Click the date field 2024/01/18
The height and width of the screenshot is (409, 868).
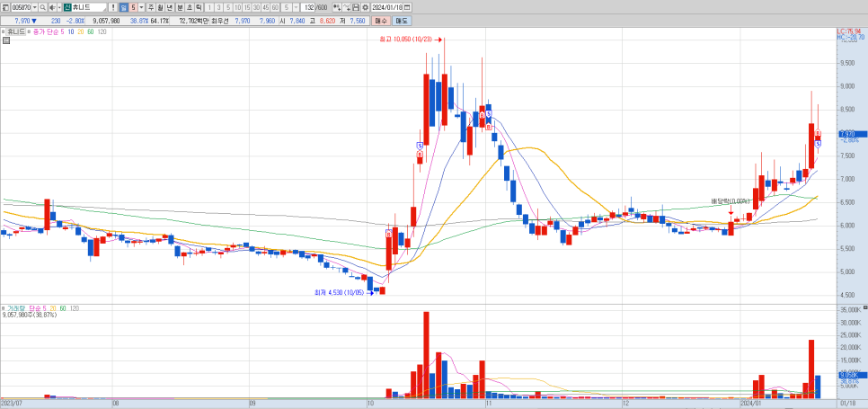click(x=387, y=7)
